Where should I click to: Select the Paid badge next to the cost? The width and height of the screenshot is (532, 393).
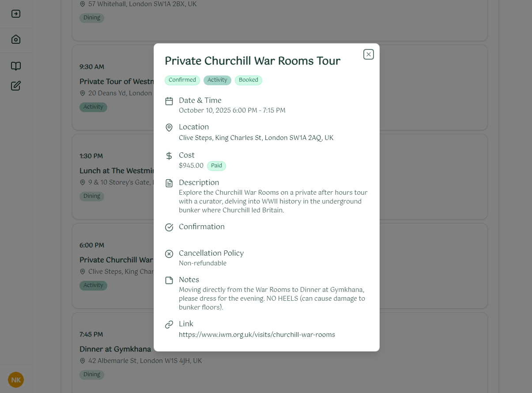tap(216, 166)
